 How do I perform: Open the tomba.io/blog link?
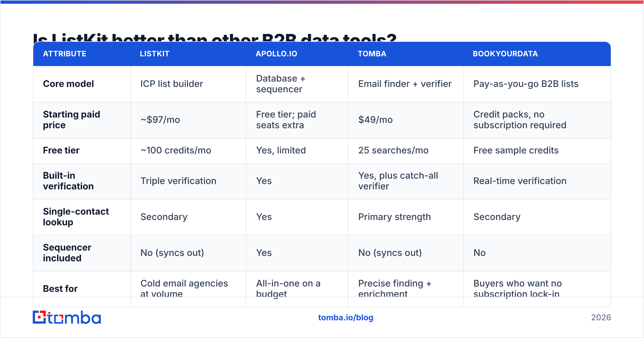[x=346, y=318]
